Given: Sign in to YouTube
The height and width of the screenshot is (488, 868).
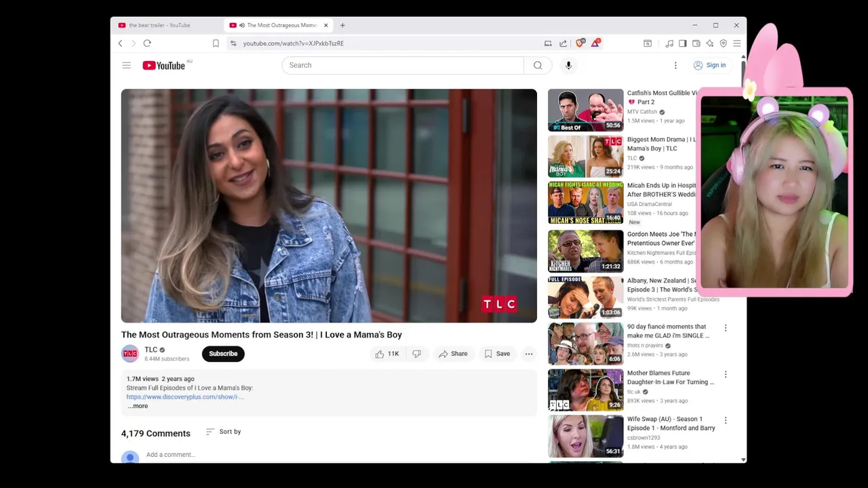Looking at the screenshot, I should click(x=709, y=65).
